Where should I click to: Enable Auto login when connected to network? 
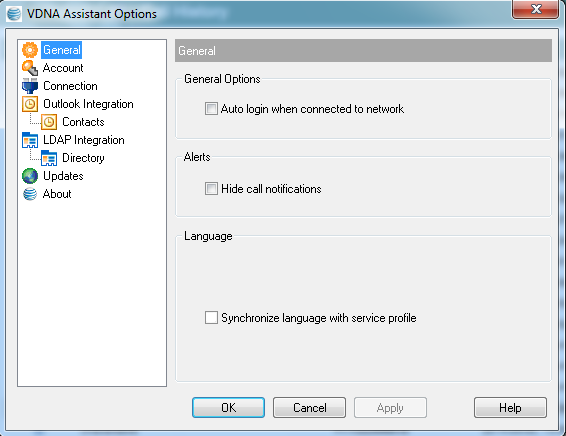tap(211, 109)
